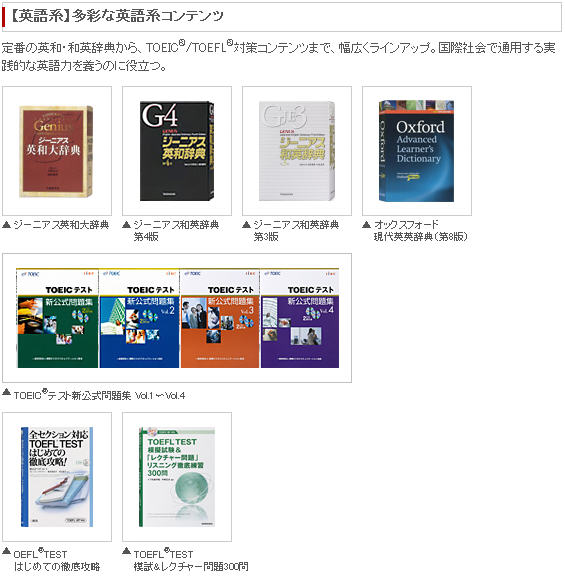Click the オックスフォード現代英英辞典 caption
The height and width of the screenshot is (584, 565).
[x=420, y=231]
